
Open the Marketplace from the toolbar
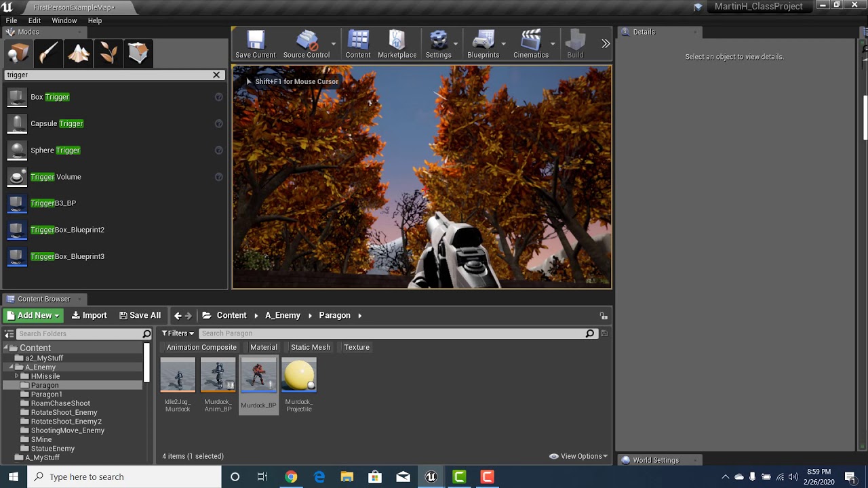pos(397,44)
